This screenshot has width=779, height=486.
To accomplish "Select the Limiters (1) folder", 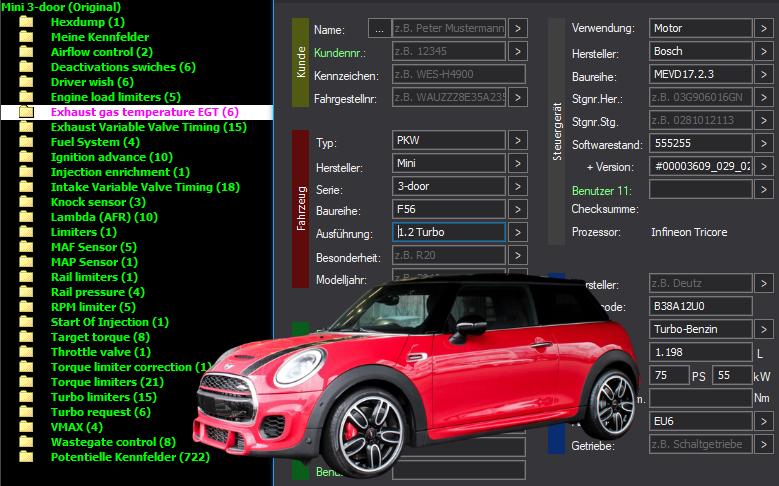I will pyautogui.click(x=83, y=232).
